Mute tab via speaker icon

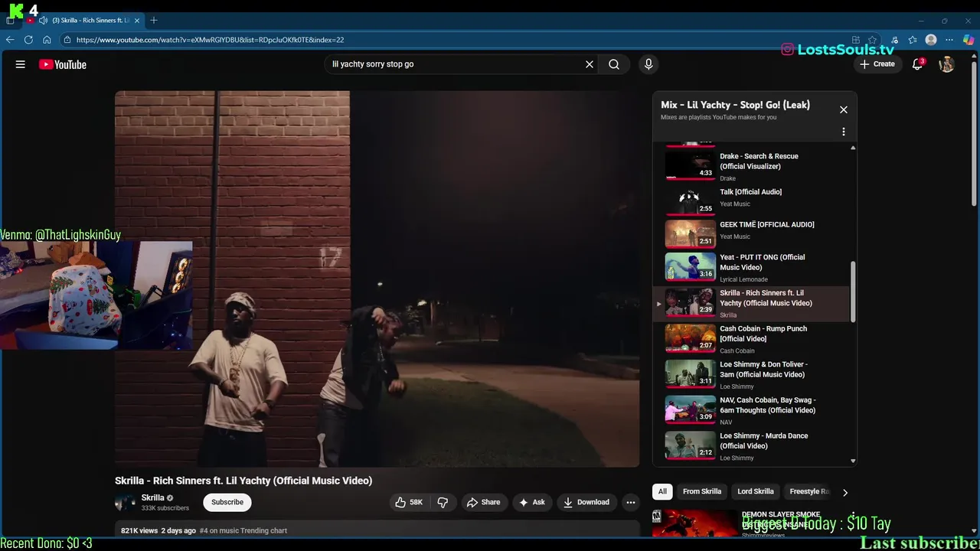pyautogui.click(x=43, y=20)
